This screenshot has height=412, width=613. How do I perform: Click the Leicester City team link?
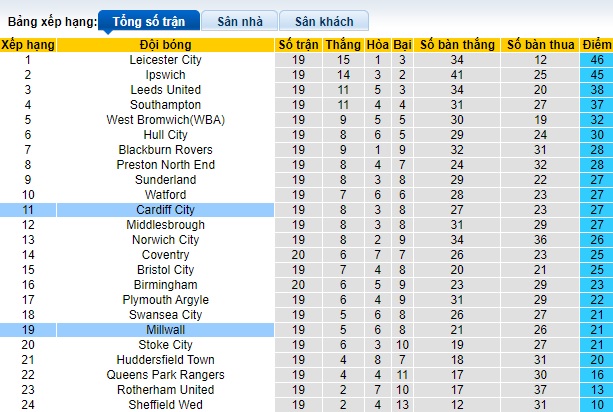coord(166,60)
